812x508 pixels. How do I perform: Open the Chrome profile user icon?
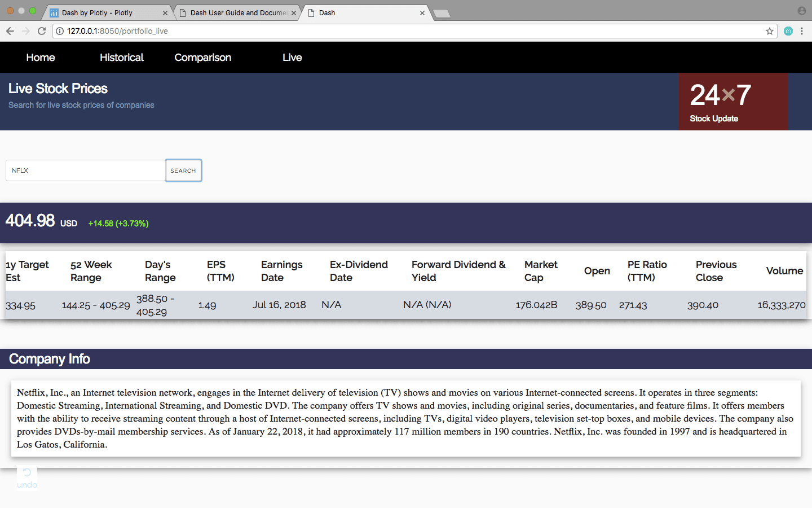(802, 11)
